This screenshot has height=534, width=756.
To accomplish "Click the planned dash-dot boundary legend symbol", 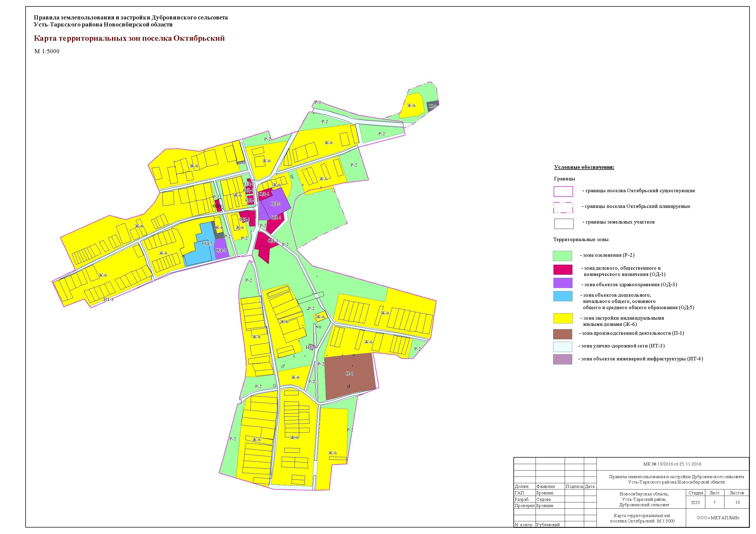I will coord(563,208).
